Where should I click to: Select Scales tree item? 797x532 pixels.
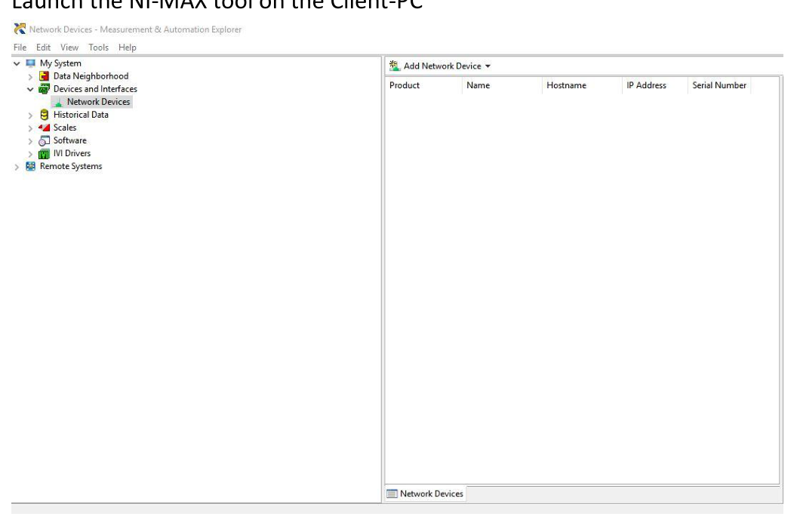point(65,128)
